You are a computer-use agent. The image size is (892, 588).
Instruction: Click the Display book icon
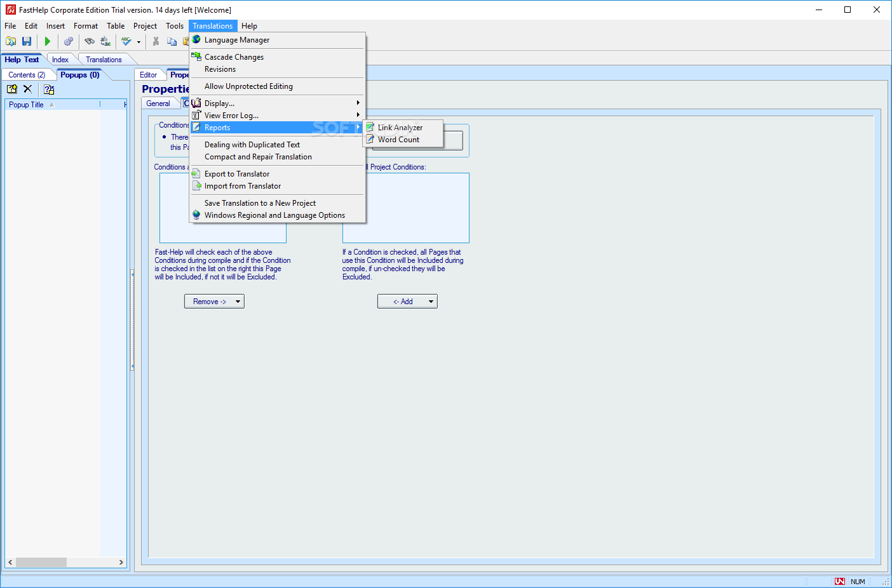tap(196, 103)
